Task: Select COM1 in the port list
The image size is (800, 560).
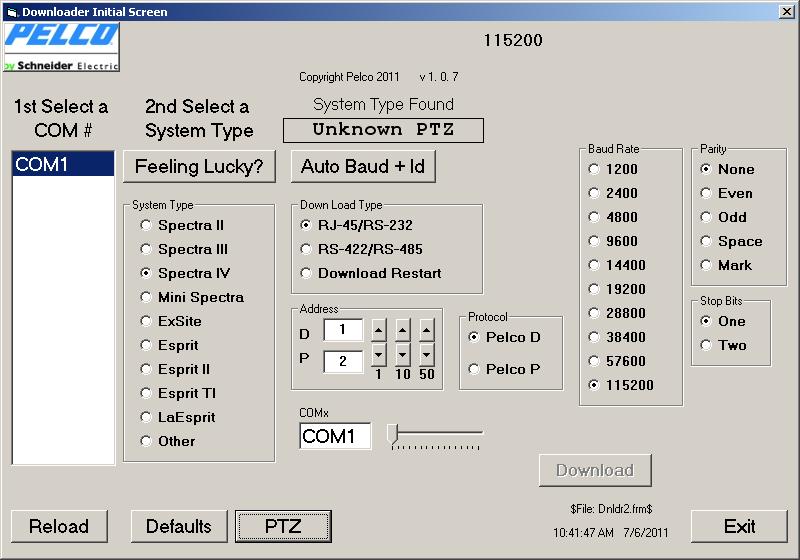Action: coord(63,164)
